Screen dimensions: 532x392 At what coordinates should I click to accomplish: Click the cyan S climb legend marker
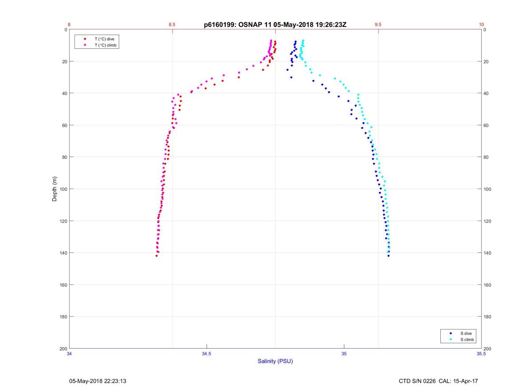(451, 339)
